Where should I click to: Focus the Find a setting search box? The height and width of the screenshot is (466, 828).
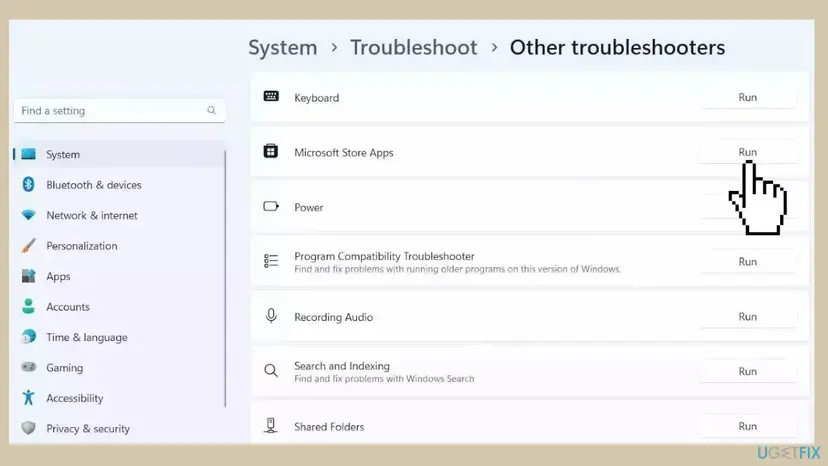tap(119, 110)
